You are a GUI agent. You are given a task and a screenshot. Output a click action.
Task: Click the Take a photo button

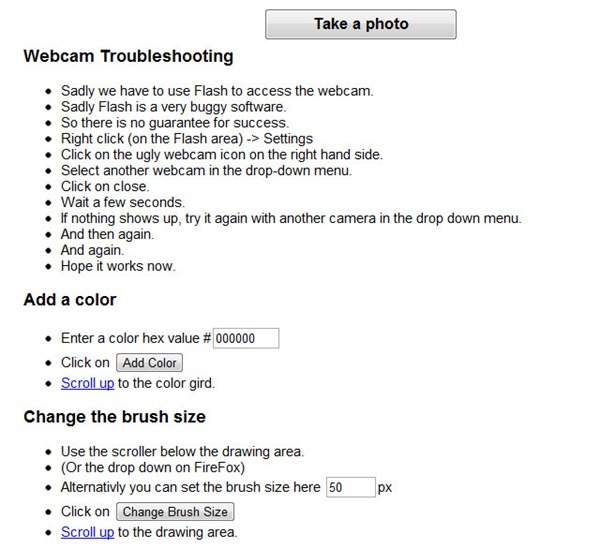tap(360, 24)
